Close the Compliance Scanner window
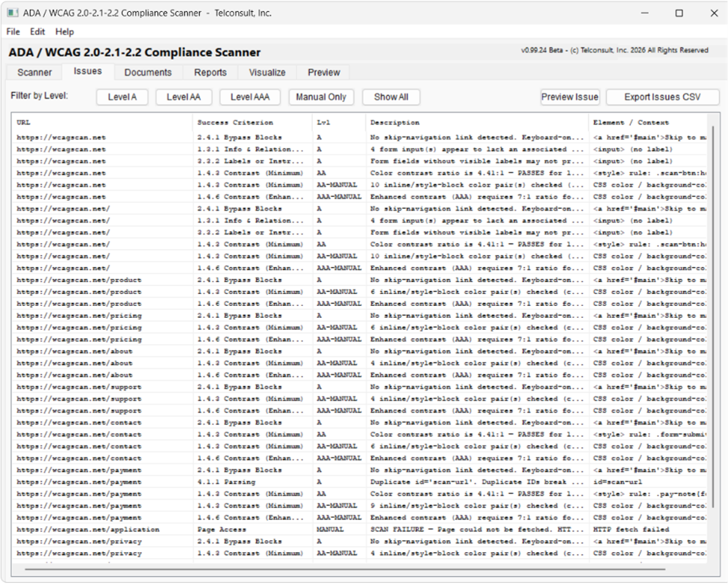 coord(714,13)
